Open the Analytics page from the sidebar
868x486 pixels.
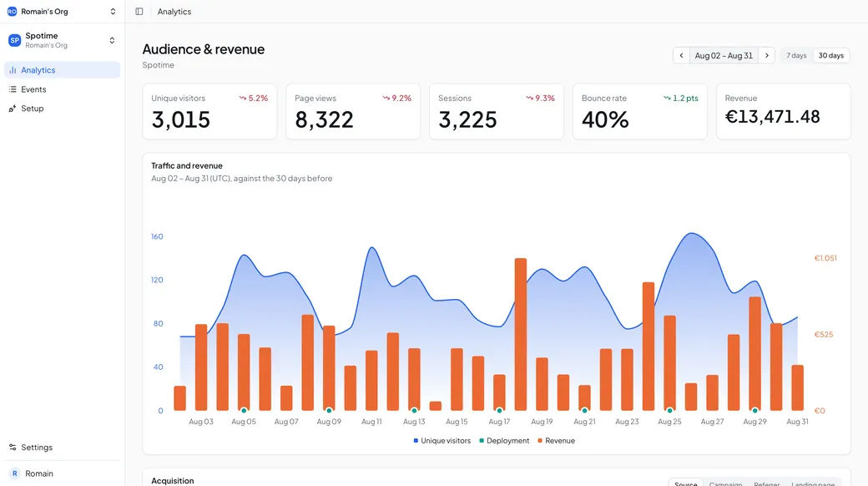click(62, 70)
